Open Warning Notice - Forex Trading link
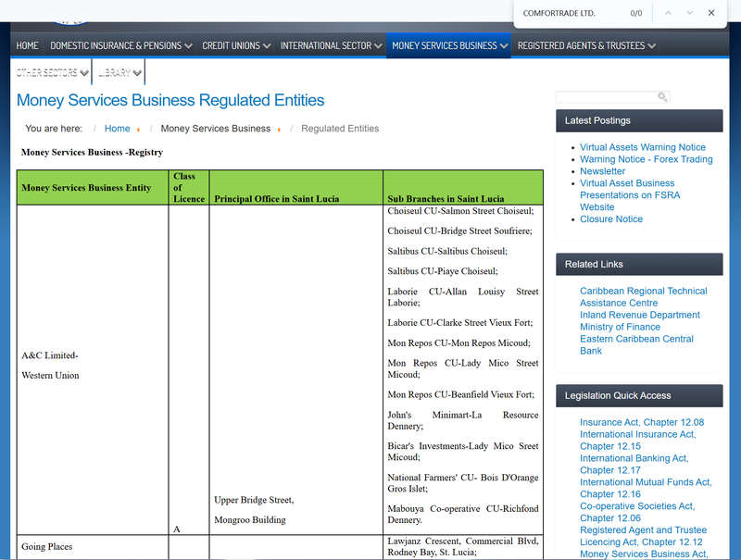This screenshot has width=741, height=560. (646, 159)
